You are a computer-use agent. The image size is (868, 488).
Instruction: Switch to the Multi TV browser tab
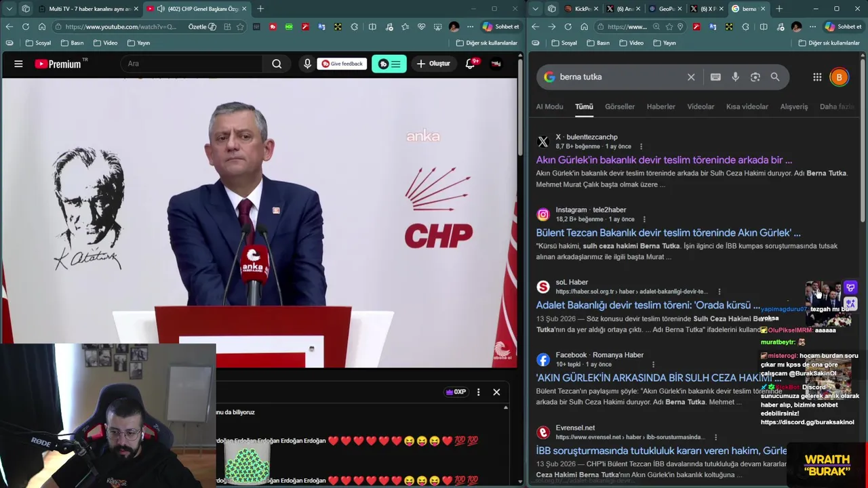[x=88, y=9]
